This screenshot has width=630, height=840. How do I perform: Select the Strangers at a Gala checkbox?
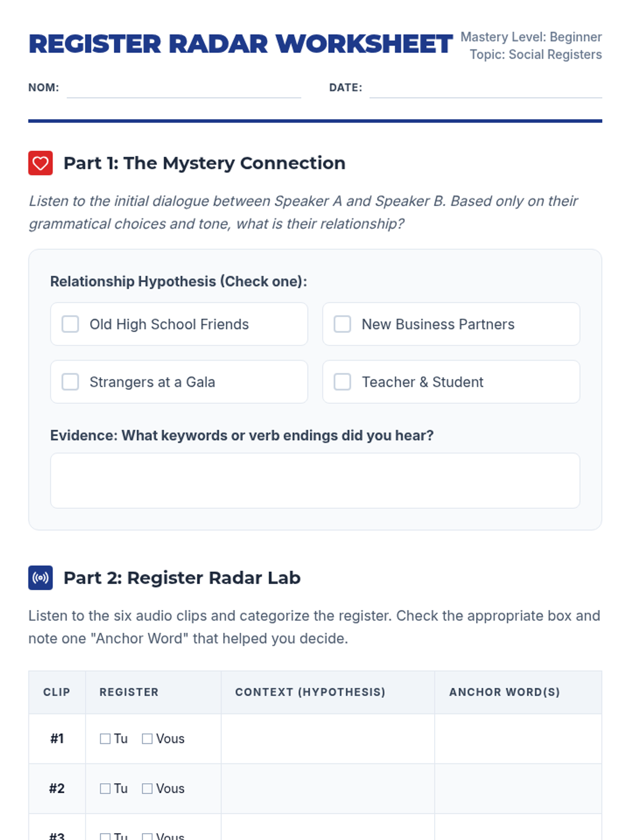point(70,382)
